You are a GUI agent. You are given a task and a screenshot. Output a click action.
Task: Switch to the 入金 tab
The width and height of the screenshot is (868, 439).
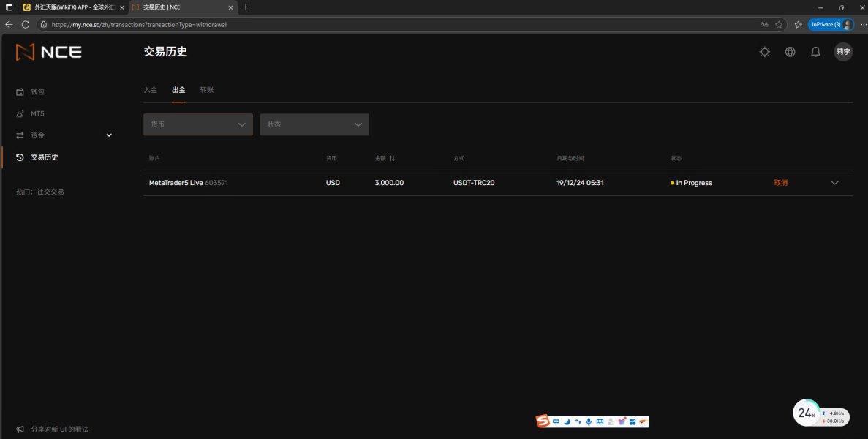click(151, 90)
